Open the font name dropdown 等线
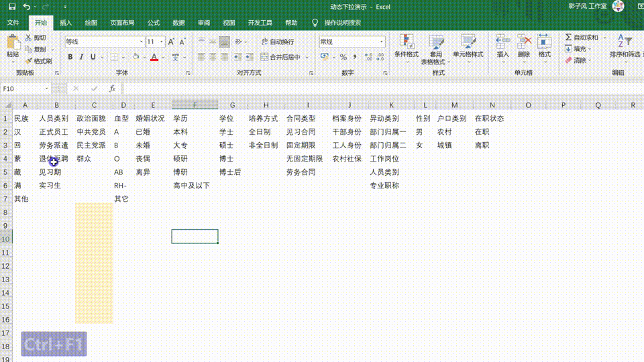Screen dimensions: 644x362 (142, 42)
